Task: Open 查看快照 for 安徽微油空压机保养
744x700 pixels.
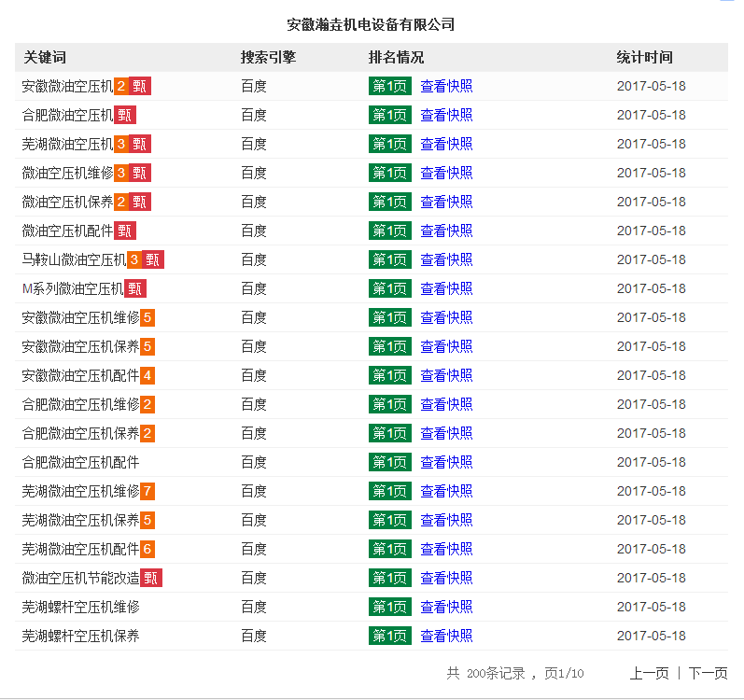Action: point(446,346)
